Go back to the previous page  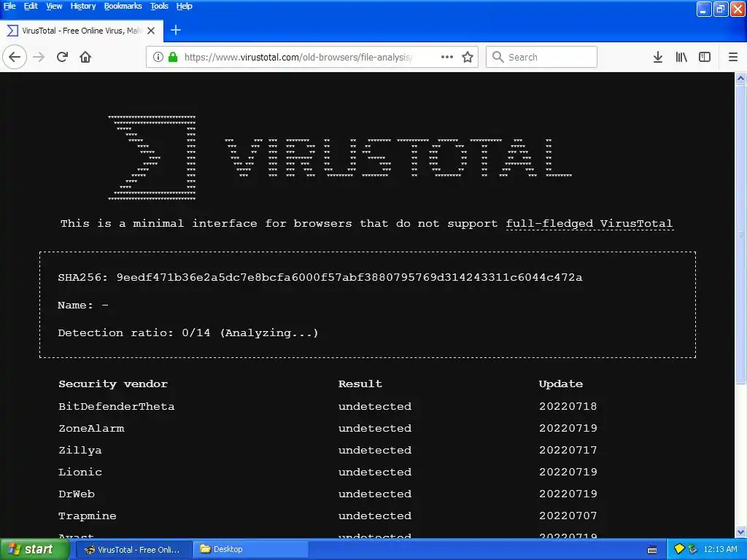coord(15,57)
